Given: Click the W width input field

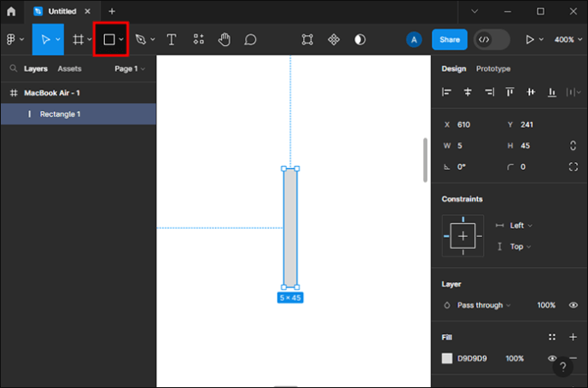Looking at the screenshot, I should point(473,146).
